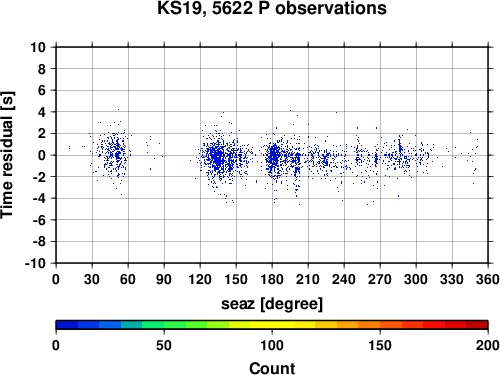Click the 'seaz [degree]' x-axis label

272,304
